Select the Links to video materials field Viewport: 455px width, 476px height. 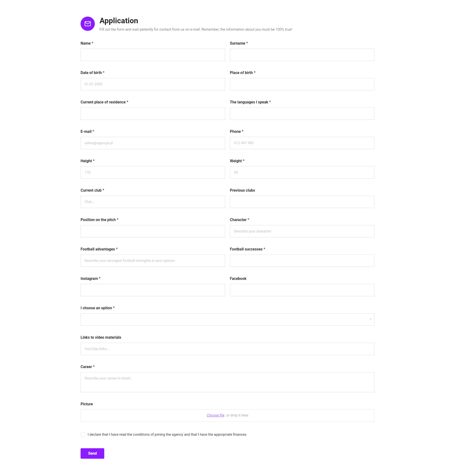[x=227, y=349]
